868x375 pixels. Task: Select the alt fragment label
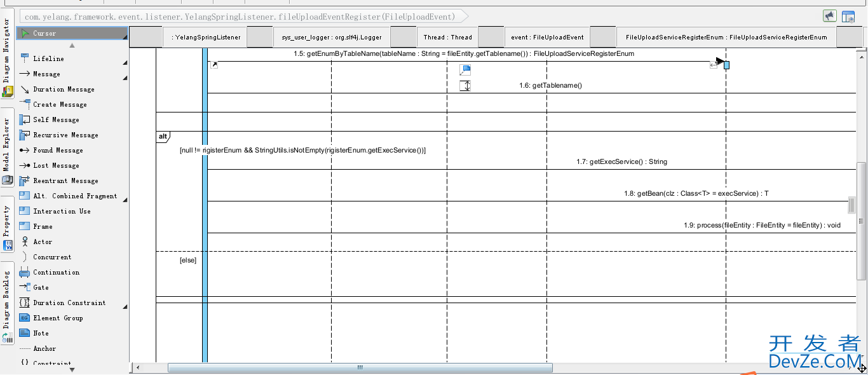click(x=163, y=136)
